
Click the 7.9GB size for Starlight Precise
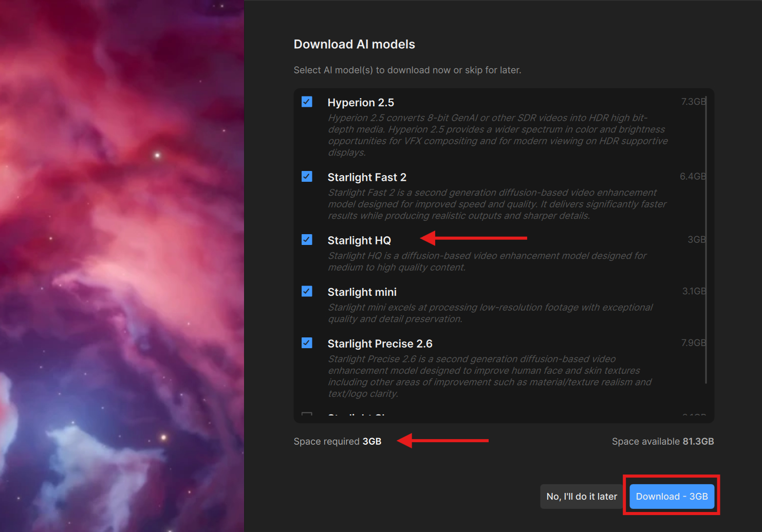pos(693,343)
